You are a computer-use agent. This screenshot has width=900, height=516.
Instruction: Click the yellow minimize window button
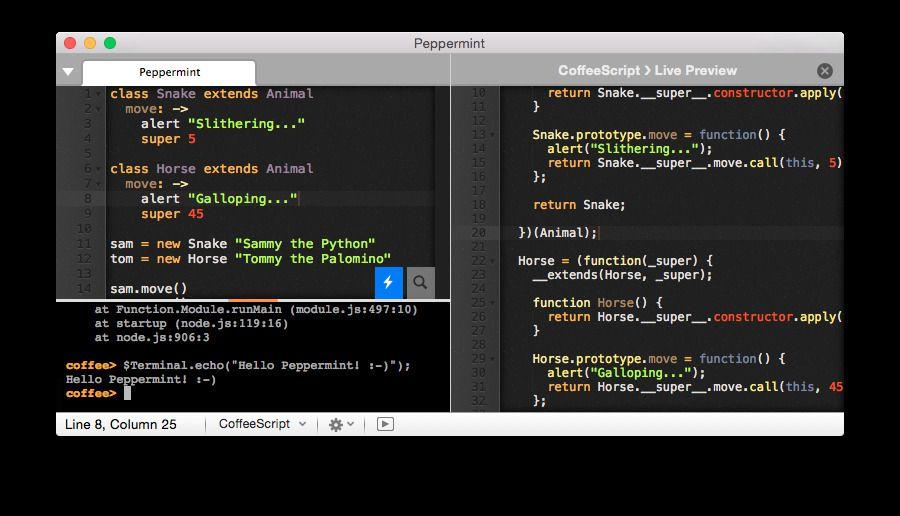(90, 43)
